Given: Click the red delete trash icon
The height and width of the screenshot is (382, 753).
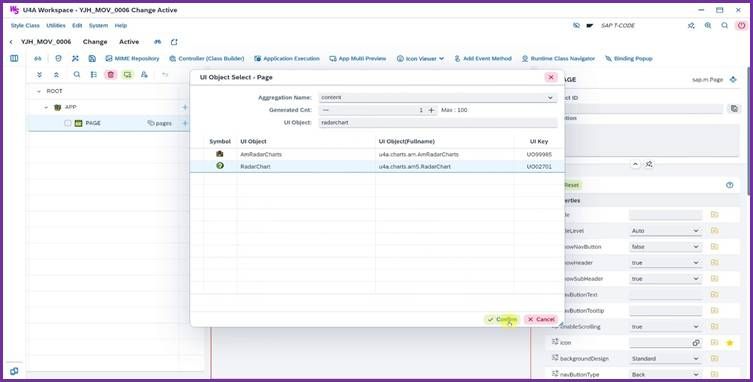Looking at the screenshot, I should click(111, 75).
